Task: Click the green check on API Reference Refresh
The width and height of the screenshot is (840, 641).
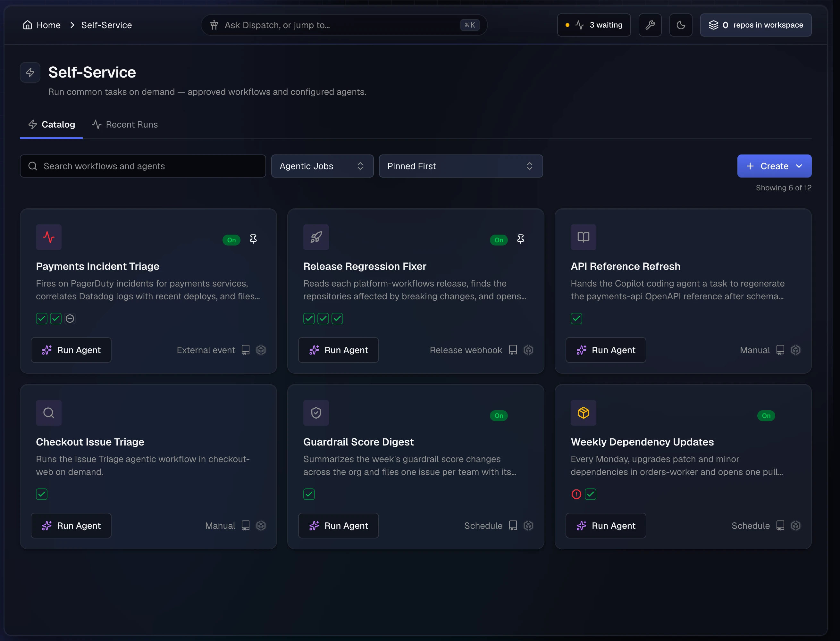Action: [576, 319]
